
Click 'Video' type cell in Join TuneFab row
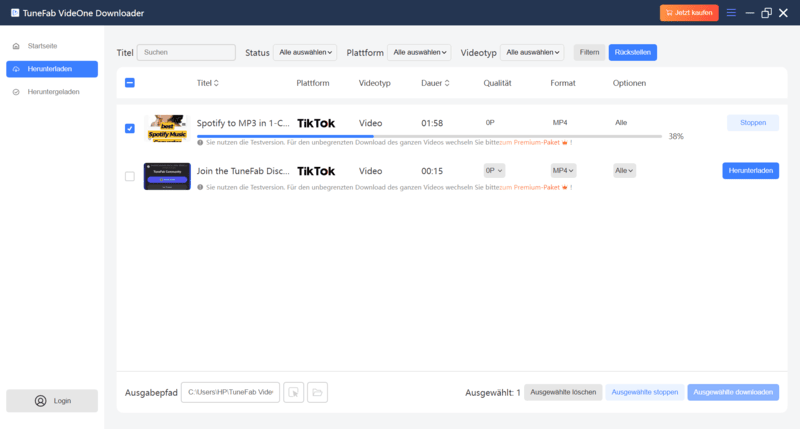click(370, 171)
